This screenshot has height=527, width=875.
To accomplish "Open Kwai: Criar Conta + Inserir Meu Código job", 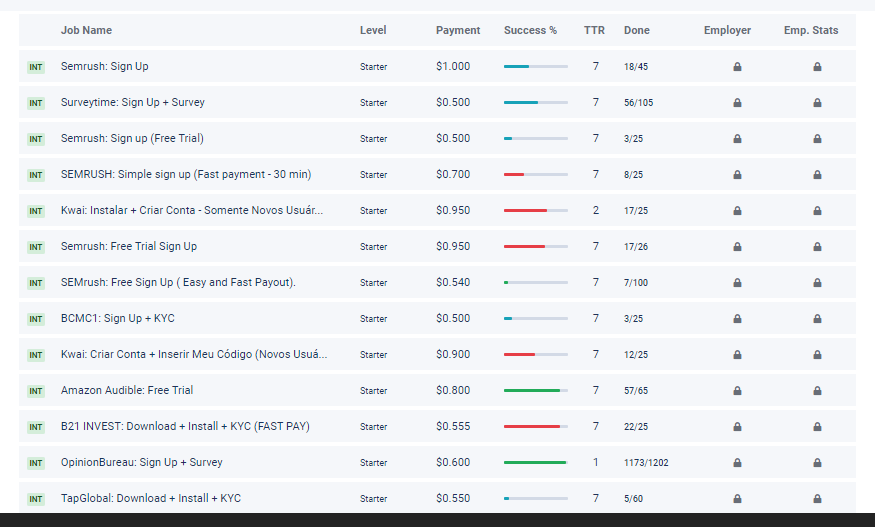I will pyautogui.click(x=194, y=354).
